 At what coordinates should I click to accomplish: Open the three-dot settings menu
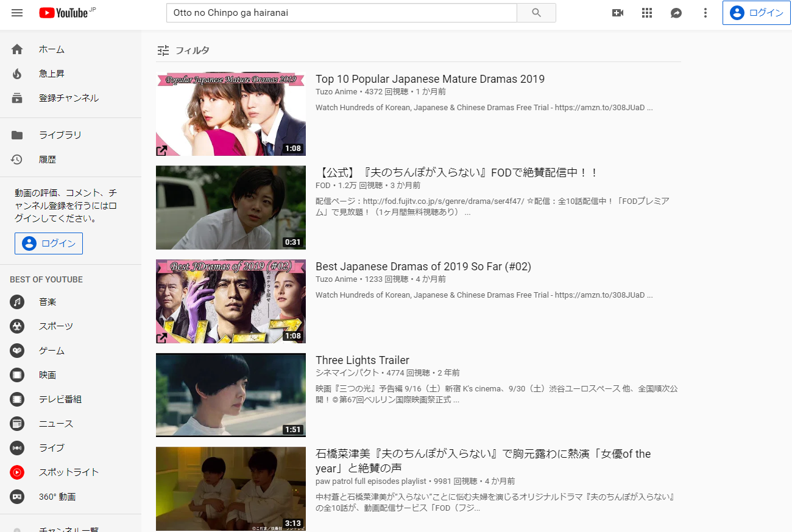point(705,13)
